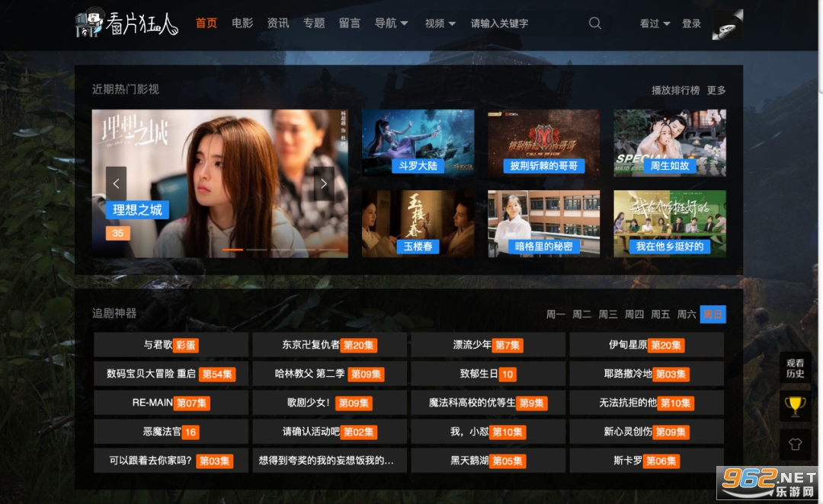Open 歌剧少女! 第09集 entry
823x504 pixels.
(330, 403)
